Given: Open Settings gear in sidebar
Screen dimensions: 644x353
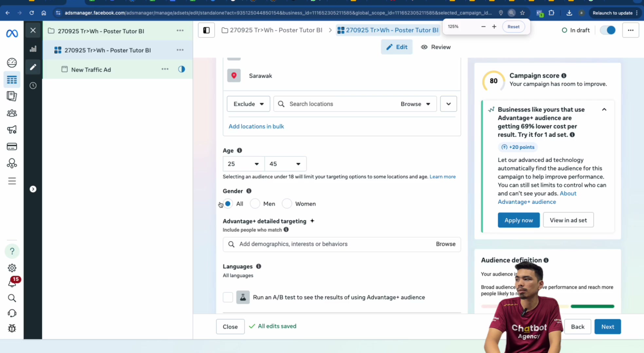Looking at the screenshot, I should click(x=12, y=268).
